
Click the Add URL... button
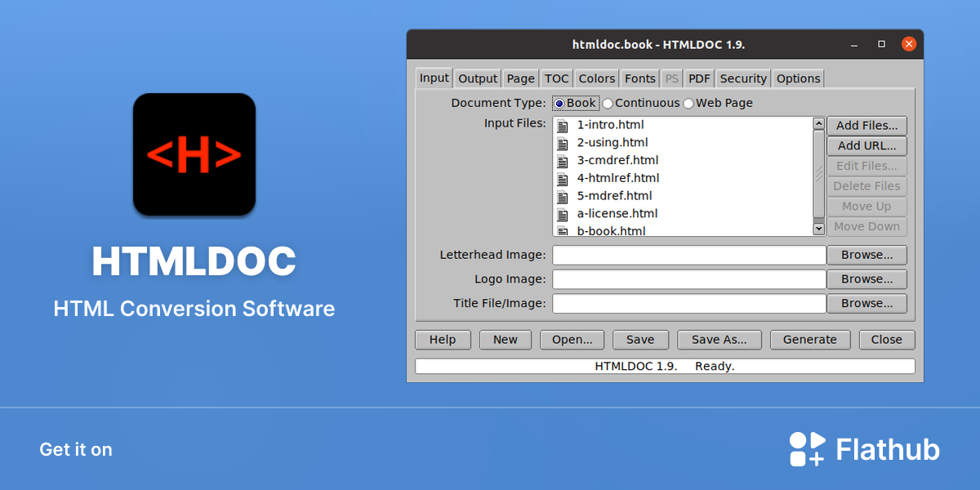(x=867, y=145)
